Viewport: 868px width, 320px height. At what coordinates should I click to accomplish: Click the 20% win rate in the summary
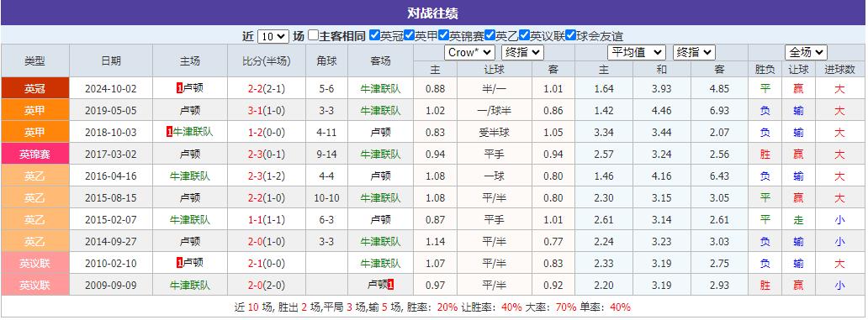[447, 307]
